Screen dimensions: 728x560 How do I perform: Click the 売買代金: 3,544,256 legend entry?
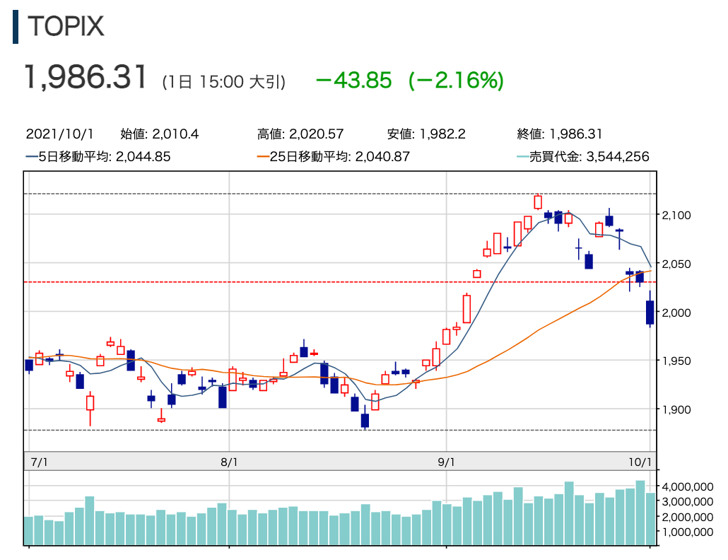pos(582,156)
